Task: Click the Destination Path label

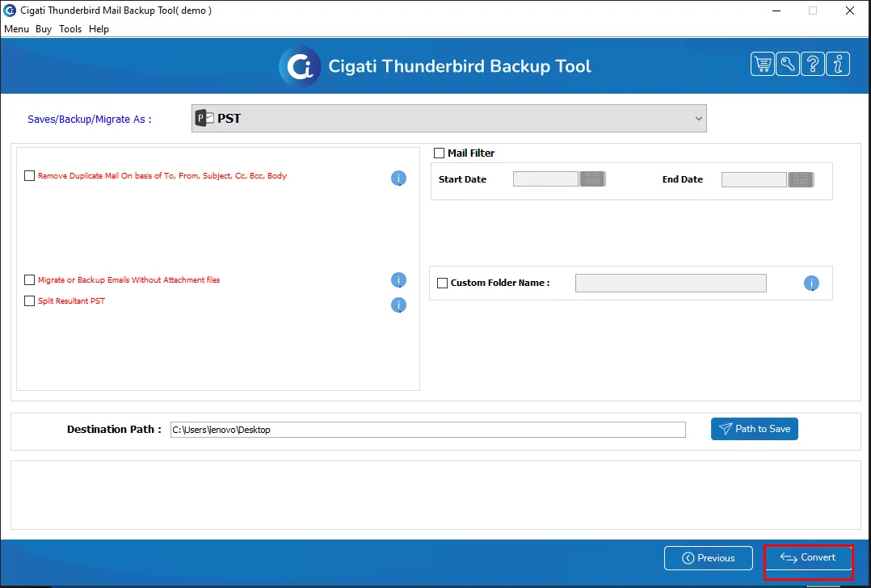Action: [x=114, y=429]
